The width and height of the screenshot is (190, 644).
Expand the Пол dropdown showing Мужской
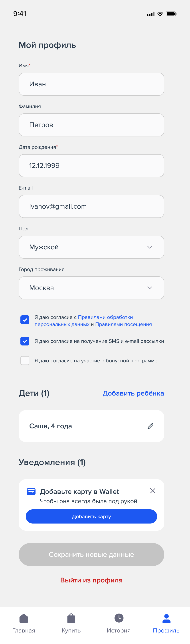[91, 247]
